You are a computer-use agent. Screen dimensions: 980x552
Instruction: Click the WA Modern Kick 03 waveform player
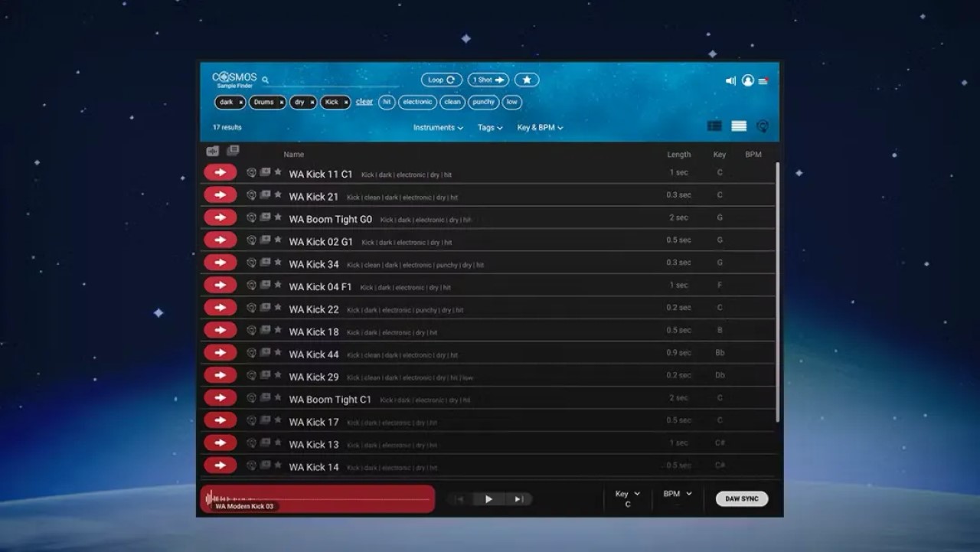point(318,499)
